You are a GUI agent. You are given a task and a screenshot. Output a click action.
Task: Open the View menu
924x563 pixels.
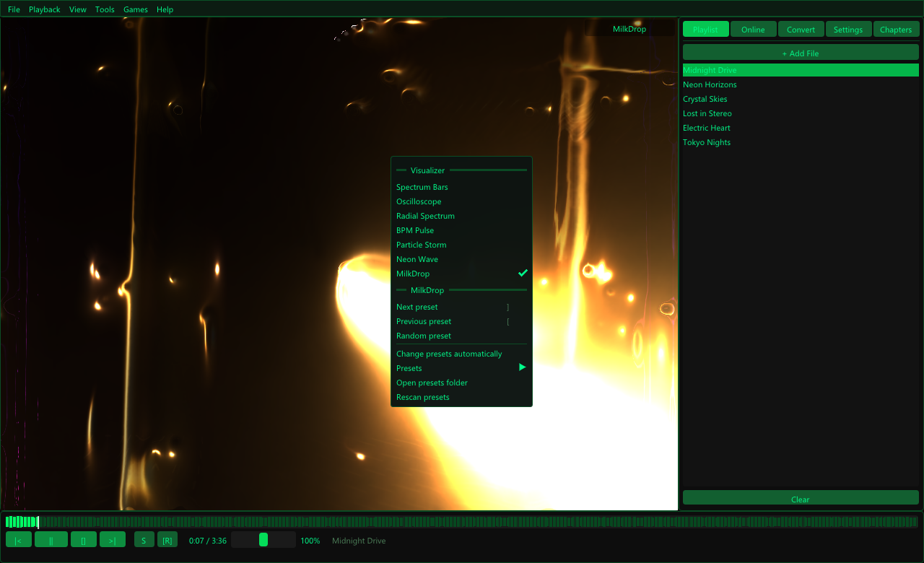78,9
